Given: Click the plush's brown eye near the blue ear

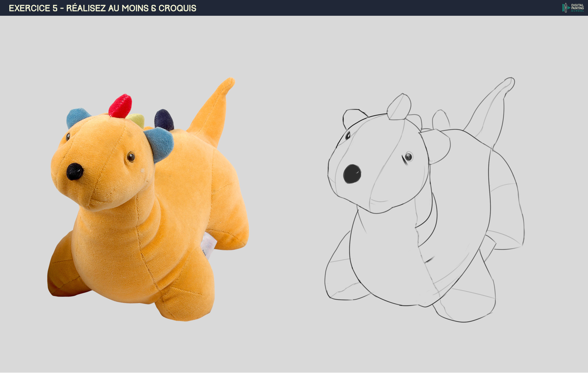Looking at the screenshot, I should (x=131, y=157).
